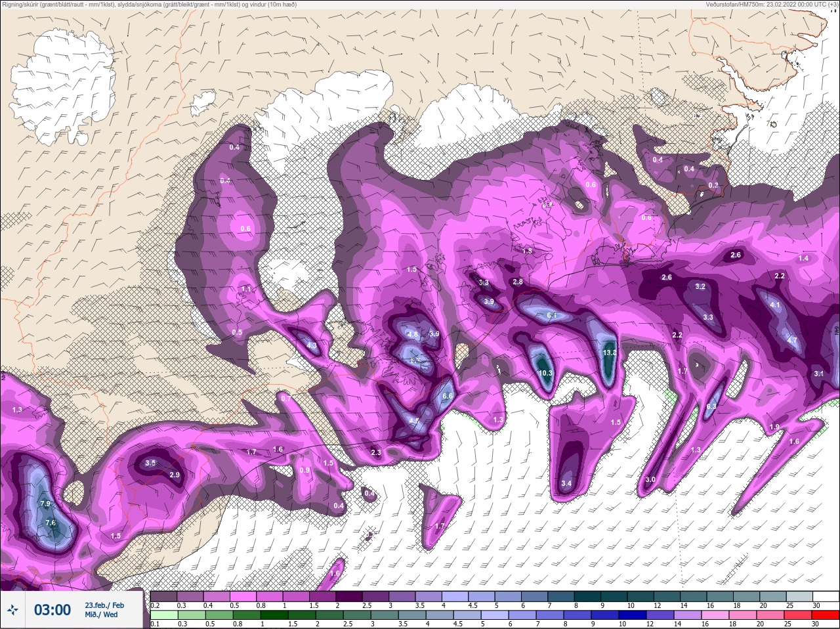
Task: Select the top legend swatch between 0.2 and 0.3
Action: (163, 596)
